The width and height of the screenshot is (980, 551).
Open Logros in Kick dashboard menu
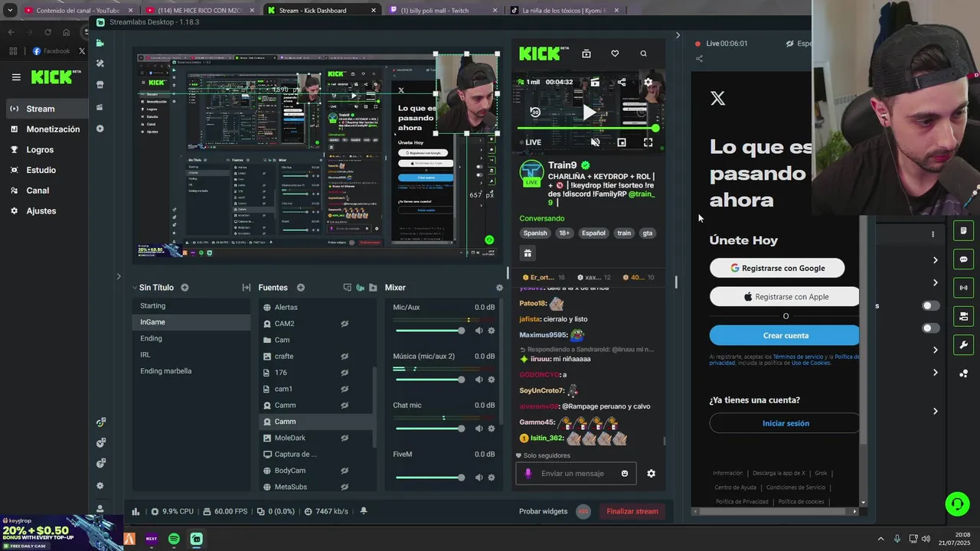point(40,150)
